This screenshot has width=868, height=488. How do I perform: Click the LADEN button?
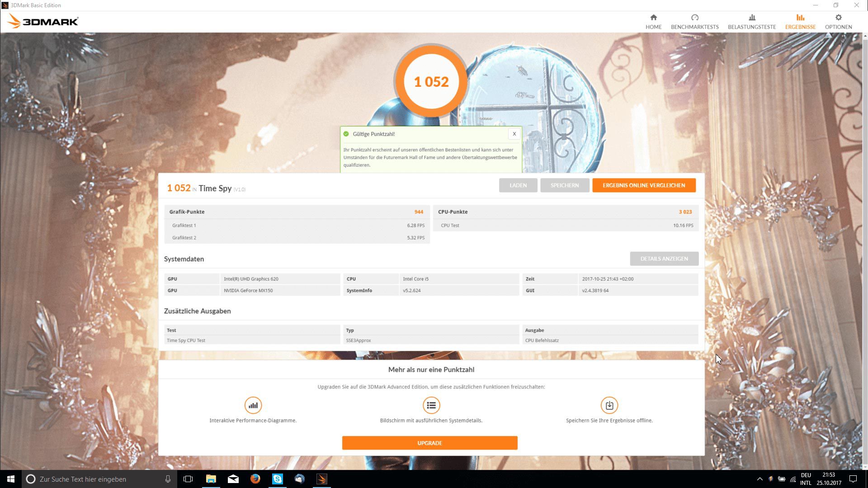point(518,185)
